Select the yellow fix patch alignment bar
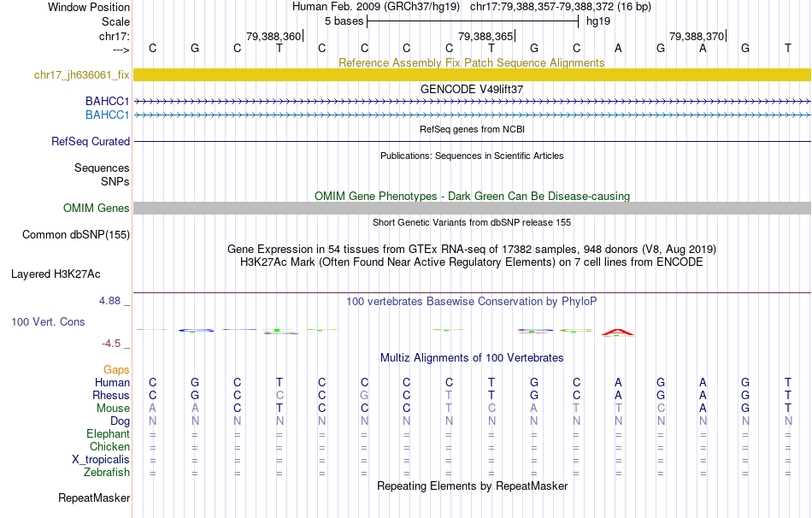 pyautogui.click(x=473, y=74)
